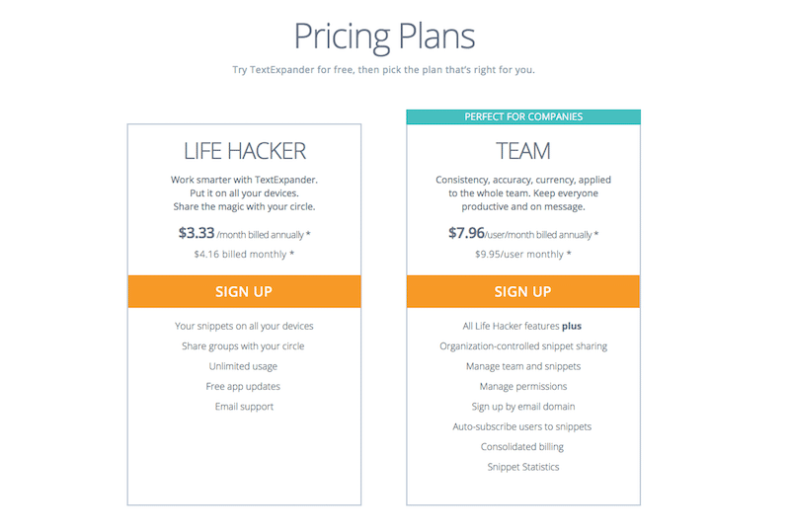Click the 'Consolidated billing' feature text
This screenshot has width=790, height=532.
[x=522, y=447]
